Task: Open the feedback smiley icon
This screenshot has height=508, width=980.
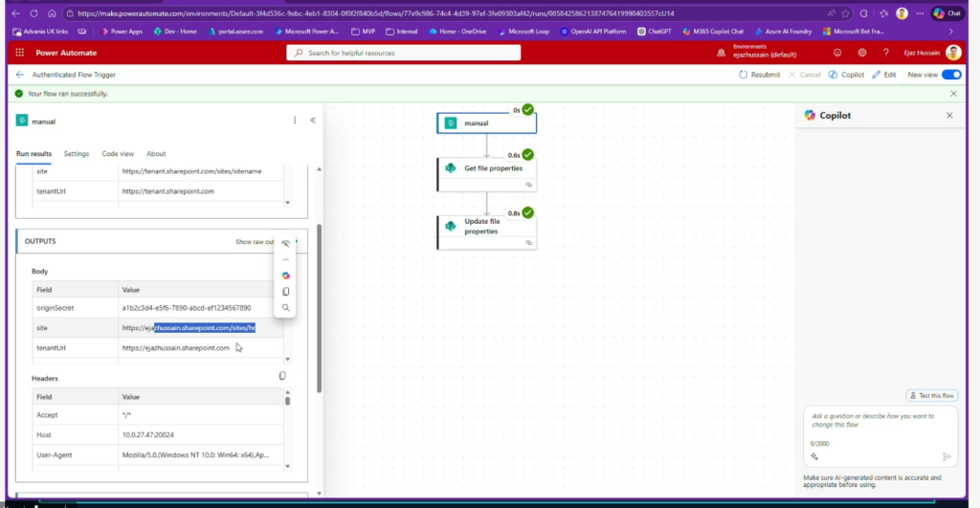Action: click(x=837, y=54)
